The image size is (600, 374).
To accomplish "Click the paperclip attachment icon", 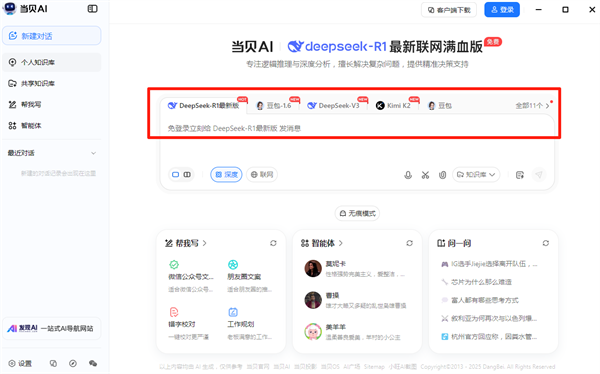I will 442,175.
